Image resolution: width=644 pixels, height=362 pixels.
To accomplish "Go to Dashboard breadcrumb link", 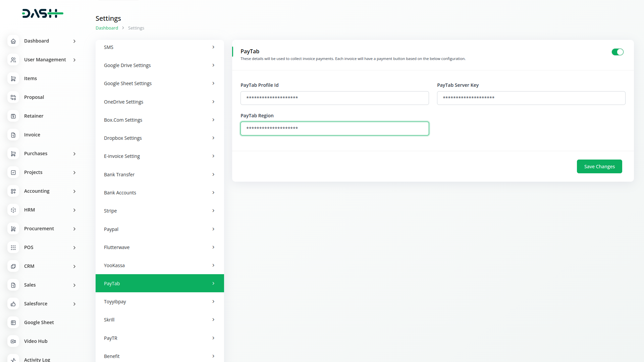I will 107,28.
